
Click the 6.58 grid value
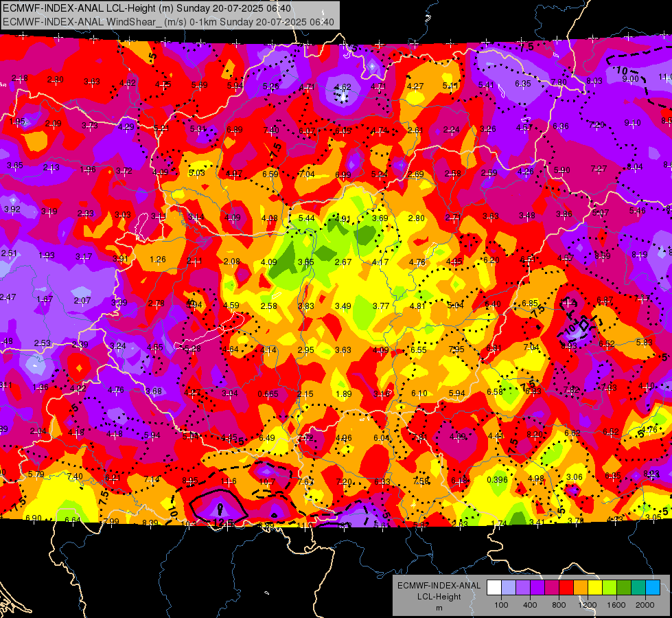point(495,392)
